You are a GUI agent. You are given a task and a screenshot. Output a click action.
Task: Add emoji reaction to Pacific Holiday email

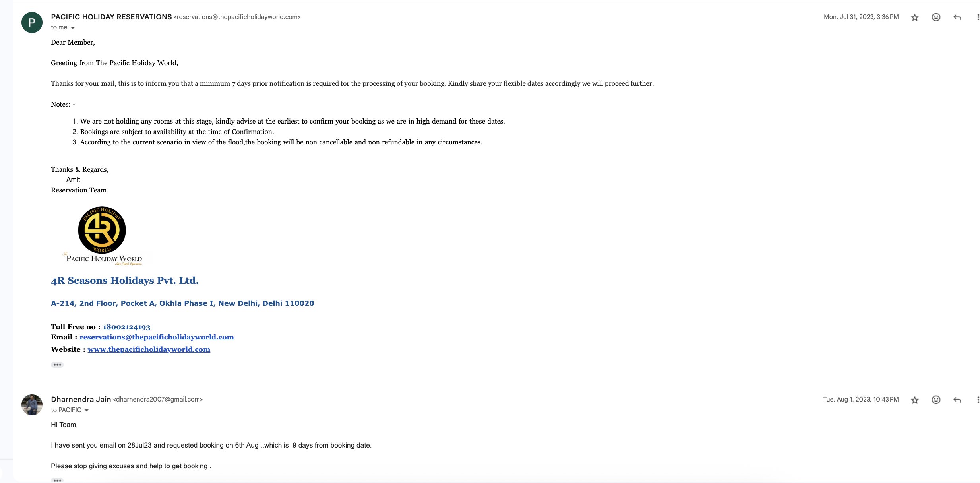coord(936,17)
